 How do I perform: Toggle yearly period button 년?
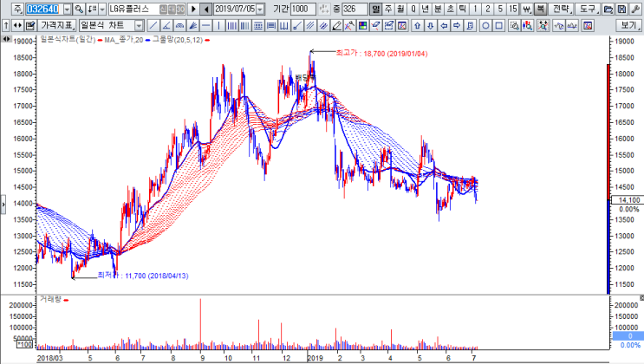click(426, 9)
